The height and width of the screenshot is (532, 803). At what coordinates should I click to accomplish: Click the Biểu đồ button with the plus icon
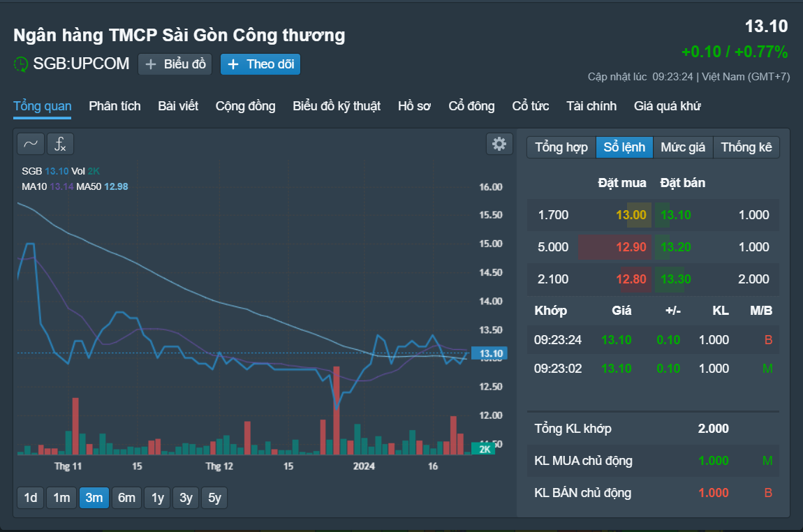[x=175, y=64]
